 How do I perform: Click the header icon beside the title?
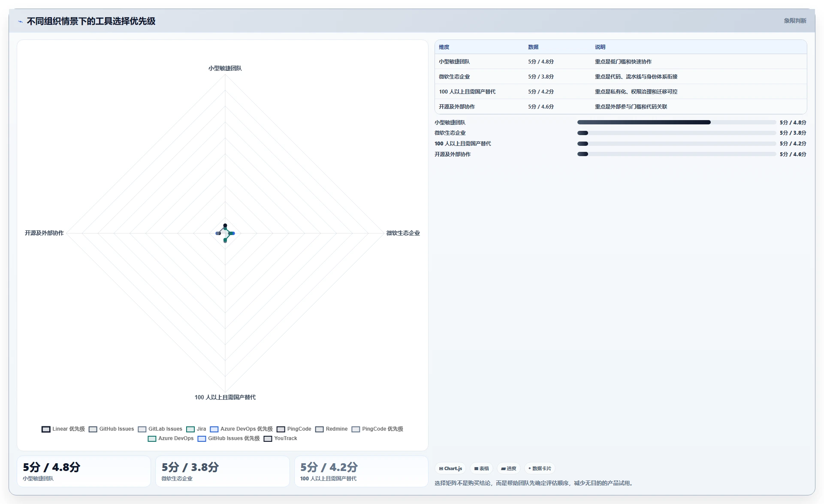[20, 21]
